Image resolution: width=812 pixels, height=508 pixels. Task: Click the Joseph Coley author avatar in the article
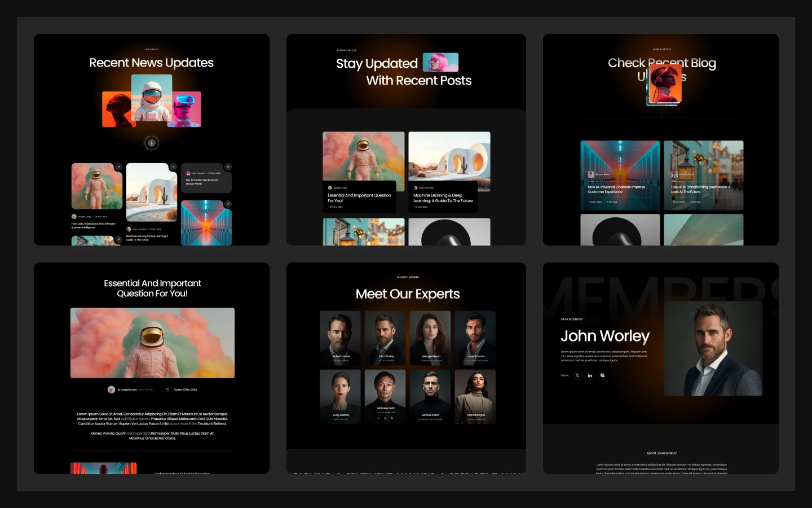[x=111, y=389]
